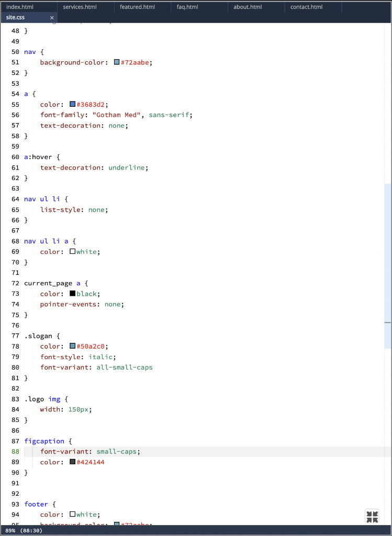Screen dimensions: 392x536
Task: Click the figcaption selector
Action: (44, 441)
